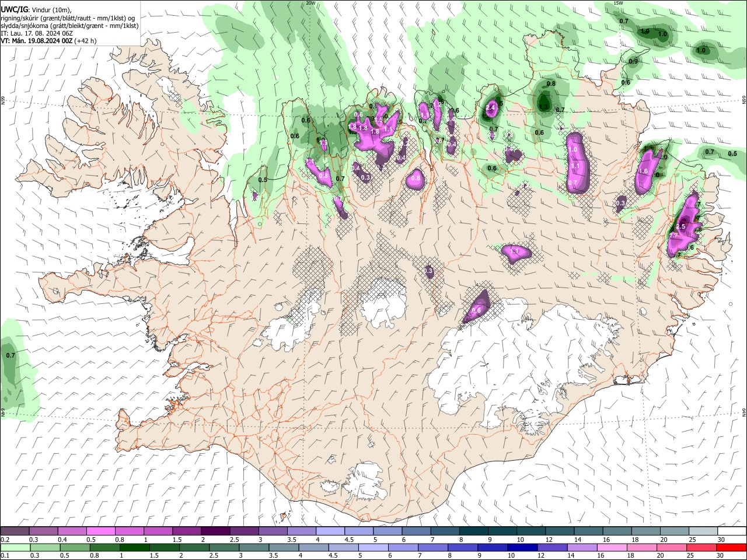Select the upper legend swatch starting at 18
Image resolution: width=747 pixels, height=560 pixels.
click(645, 531)
